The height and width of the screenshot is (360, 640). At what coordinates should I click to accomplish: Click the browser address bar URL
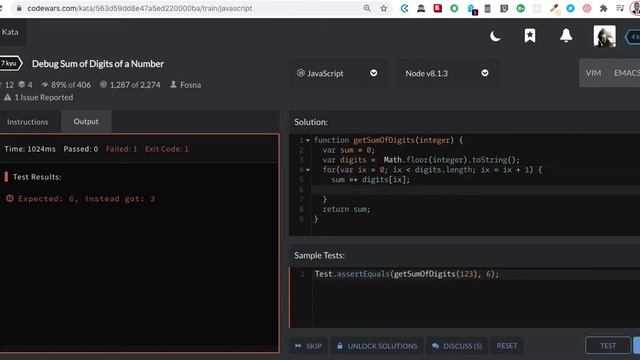pyautogui.click(x=140, y=8)
